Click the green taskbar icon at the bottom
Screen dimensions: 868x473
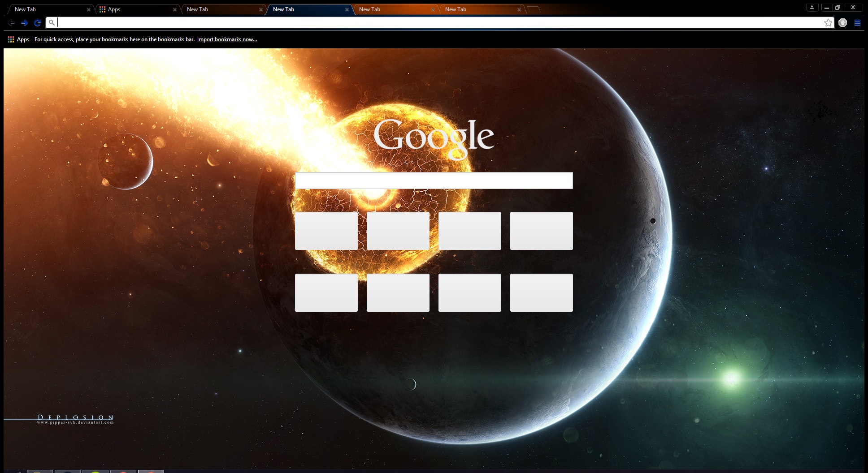(95, 471)
